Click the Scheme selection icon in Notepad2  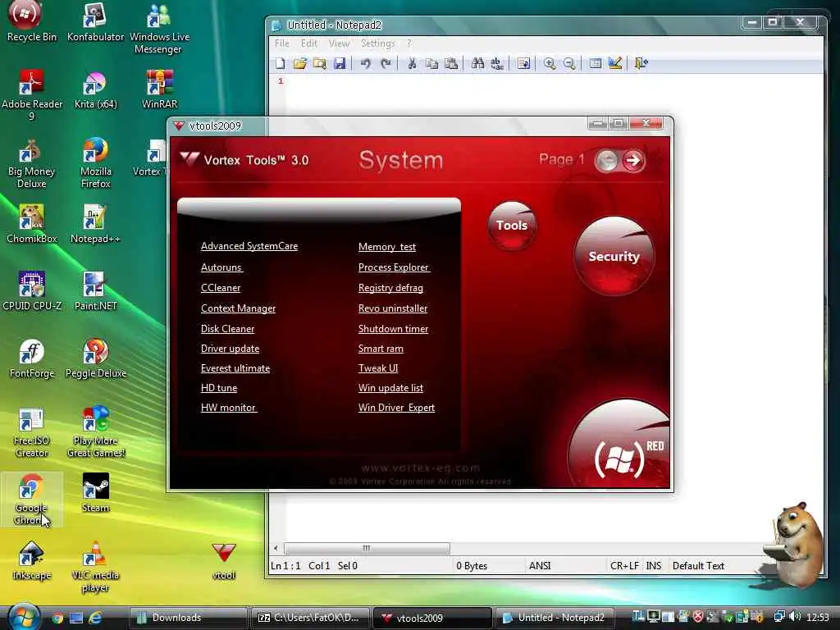point(596,63)
